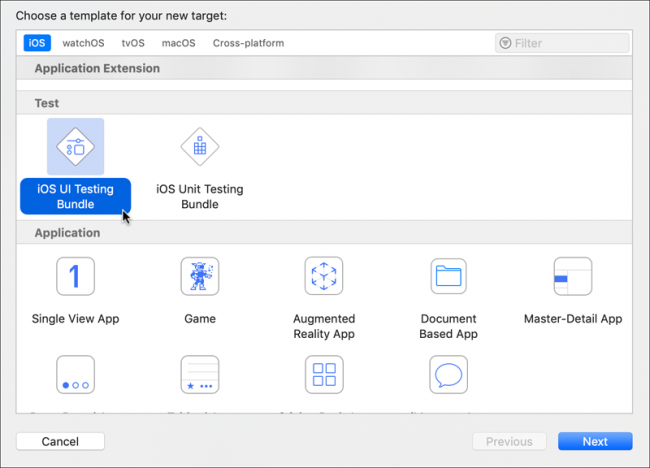Viewport: 650px width, 468px height.
Task: Select the tabbed app icon with star
Action: point(200,374)
